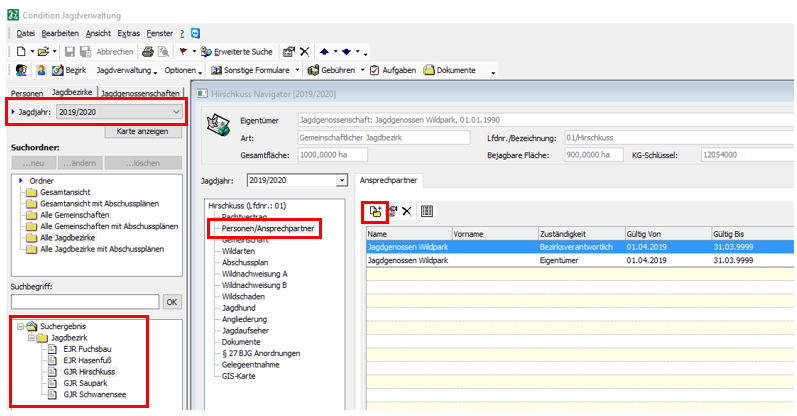Open the Aufgaben checklist
This screenshot has height=416, width=797.
(393, 71)
